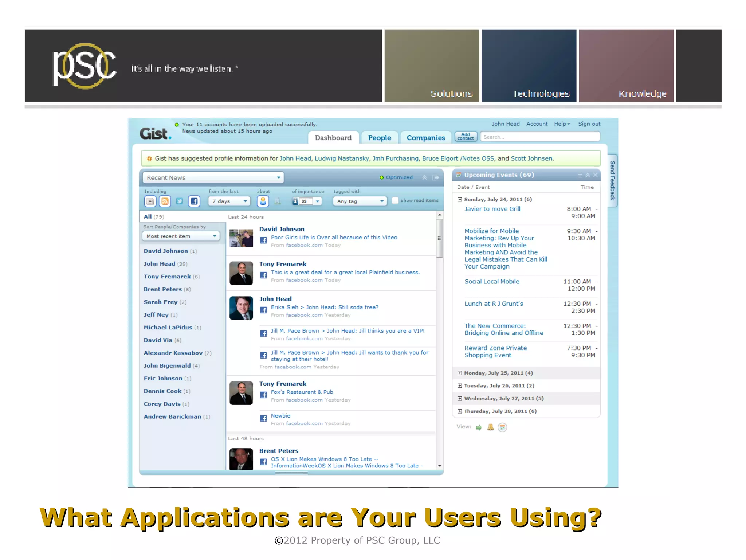Click the Gist logo
Image resolution: width=746 pixels, height=560 pixels.
click(x=156, y=134)
